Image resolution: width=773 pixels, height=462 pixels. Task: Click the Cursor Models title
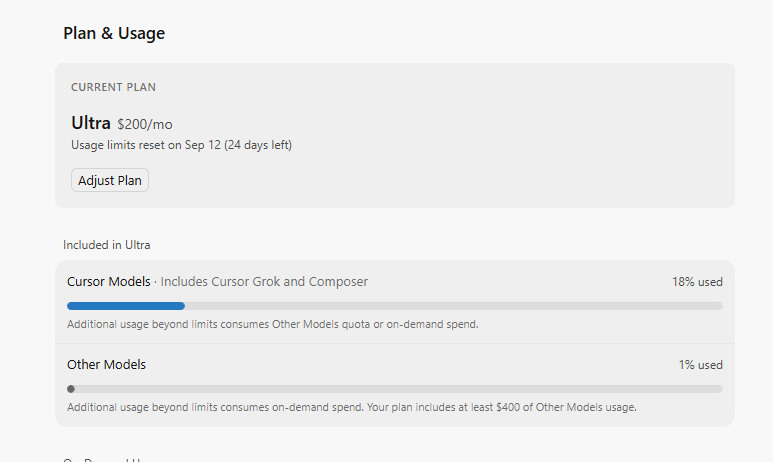coord(108,282)
